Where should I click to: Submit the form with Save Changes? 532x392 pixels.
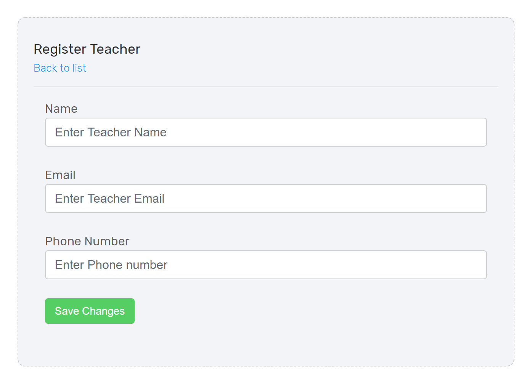tap(90, 311)
